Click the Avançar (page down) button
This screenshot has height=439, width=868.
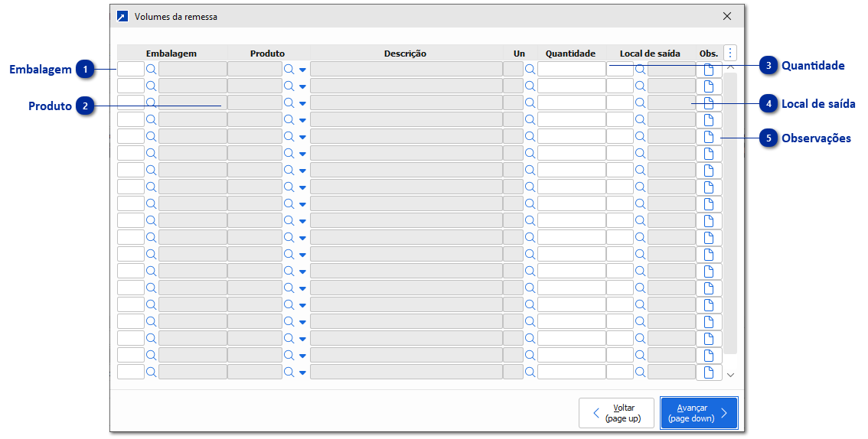pyautogui.click(x=699, y=413)
